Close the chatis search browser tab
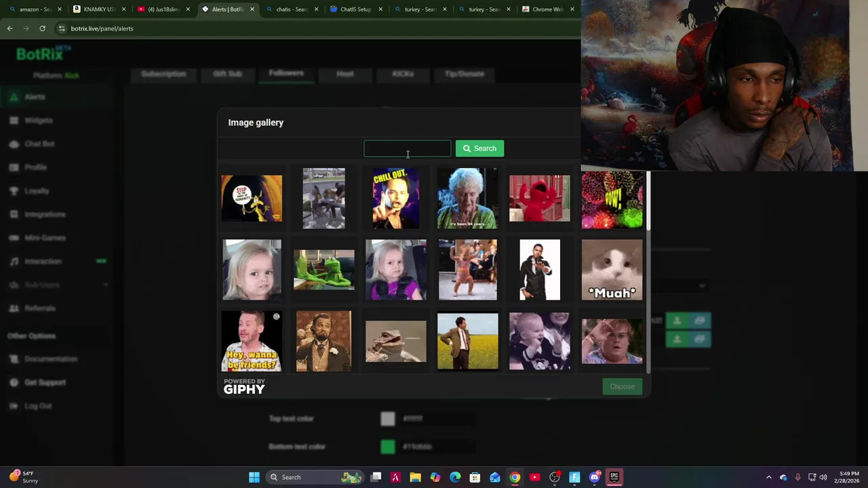 pyautogui.click(x=316, y=9)
